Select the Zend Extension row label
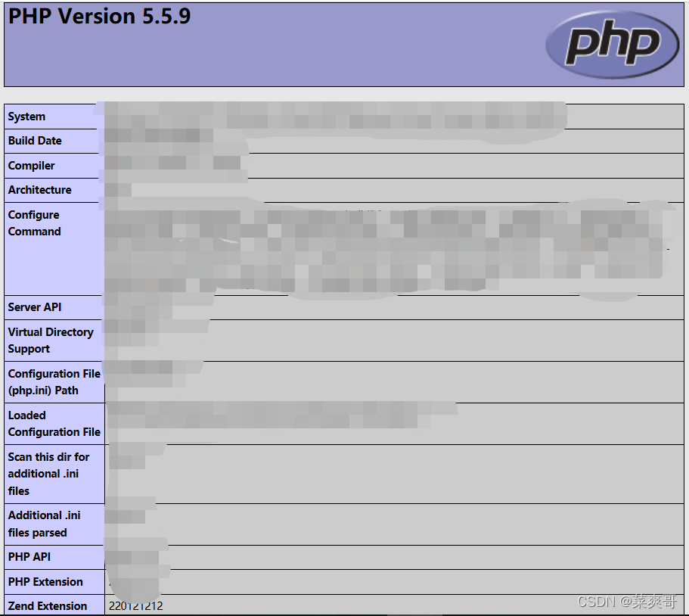The image size is (689, 616). click(x=48, y=606)
